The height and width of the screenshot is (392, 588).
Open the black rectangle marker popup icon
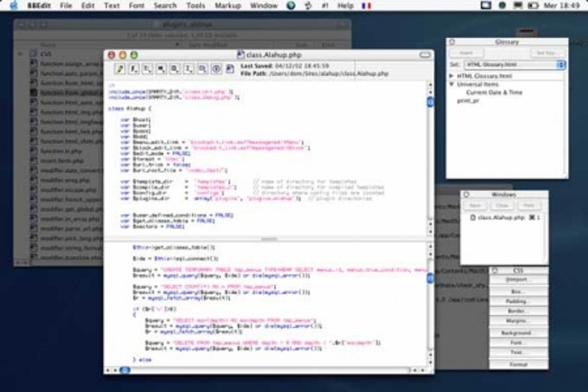coord(161,69)
